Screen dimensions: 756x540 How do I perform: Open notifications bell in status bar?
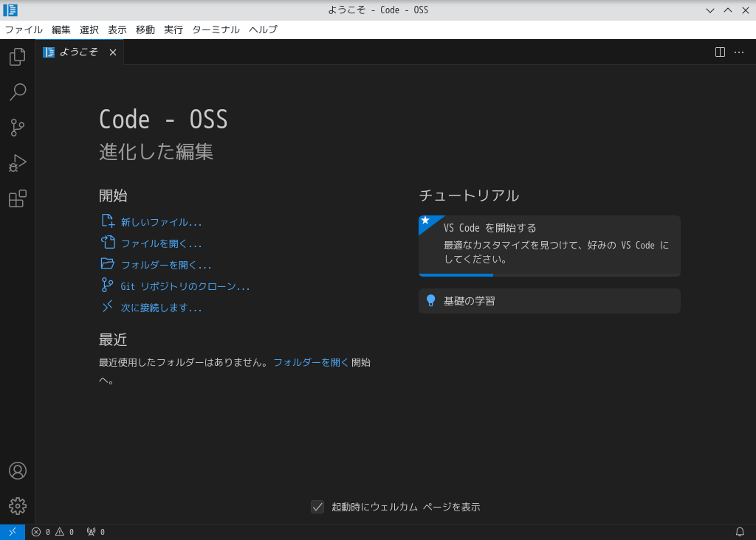(x=740, y=532)
